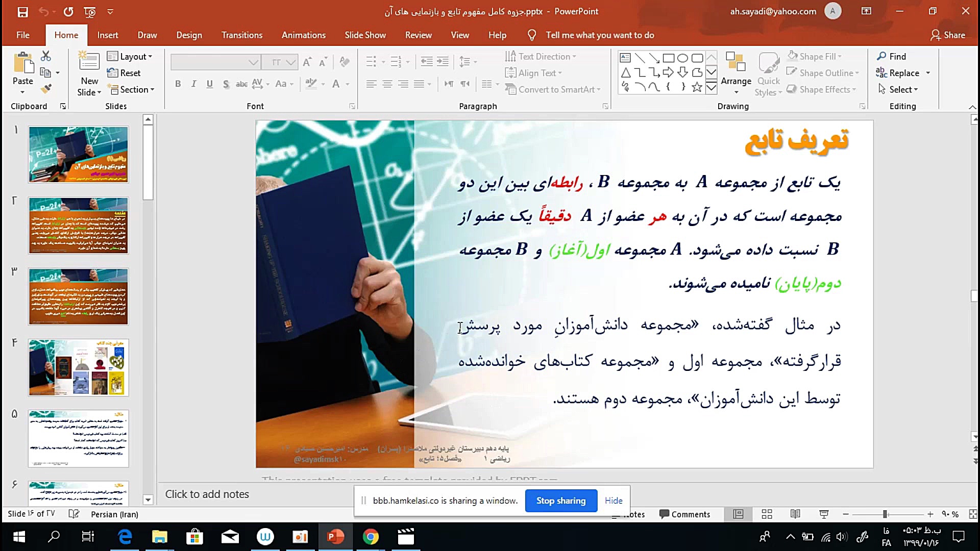980x551 pixels.
Task: Apply strikethrough to selected text
Action: [x=241, y=85]
